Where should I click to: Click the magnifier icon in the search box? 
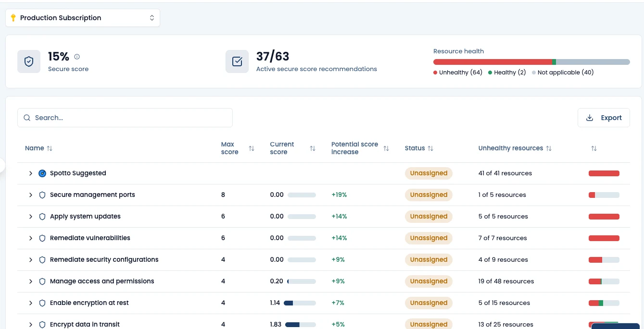(27, 118)
